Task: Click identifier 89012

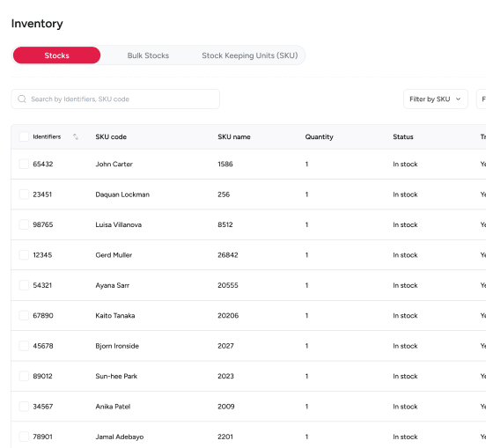Action: coord(42,376)
